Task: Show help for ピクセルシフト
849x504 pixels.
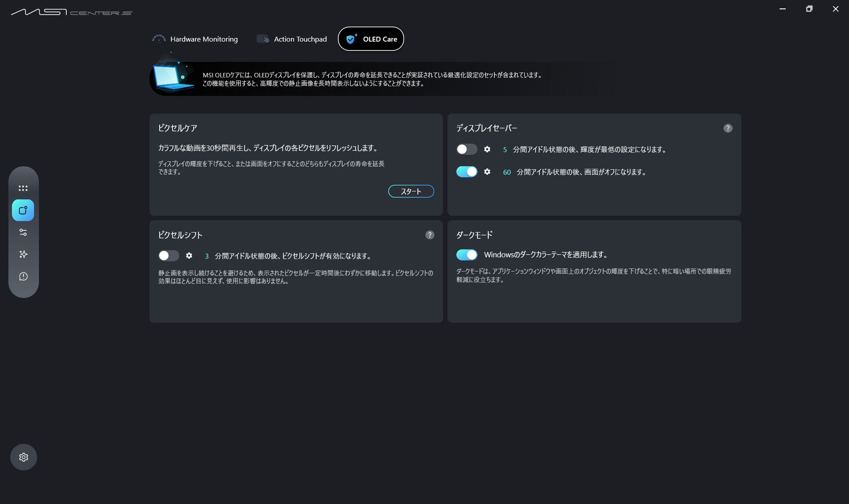Action: coord(430,235)
